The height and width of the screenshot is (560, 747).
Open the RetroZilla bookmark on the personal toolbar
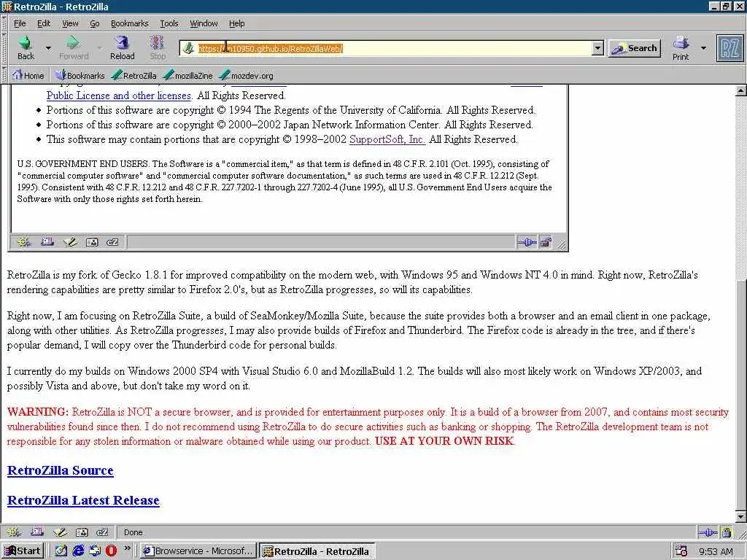(134, 75)
